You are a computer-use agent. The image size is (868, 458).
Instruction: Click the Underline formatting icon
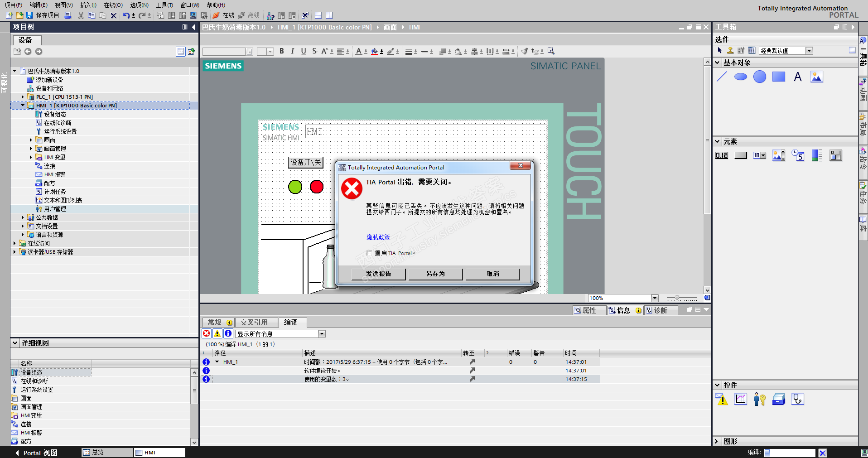(x=304, y=51)
